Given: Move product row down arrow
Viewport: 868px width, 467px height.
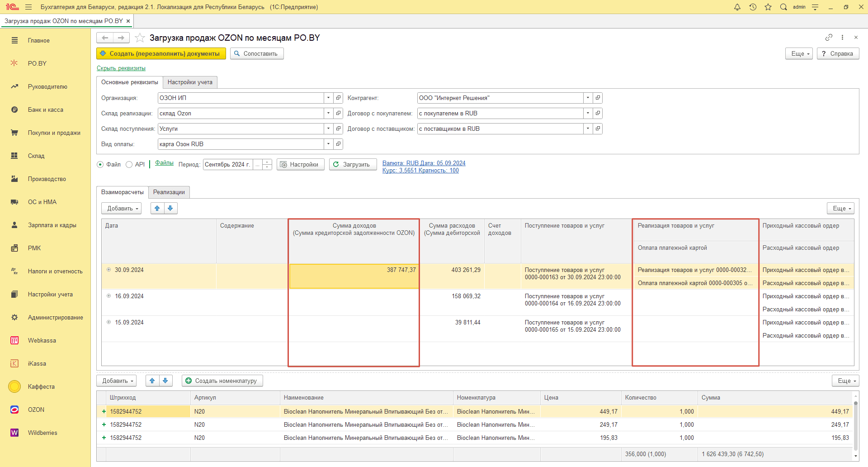Looking at the screenshot, I should coord(165,381).
